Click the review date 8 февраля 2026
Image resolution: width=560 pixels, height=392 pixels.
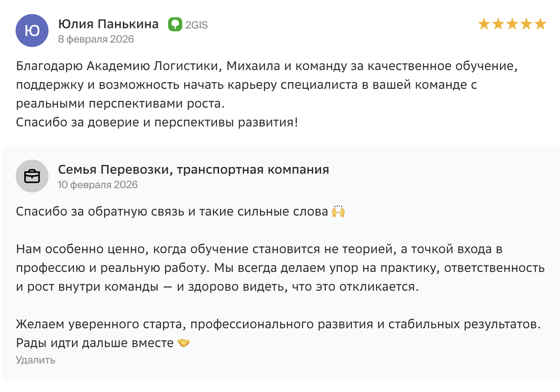pyautogui.click(x=95, y=39)
